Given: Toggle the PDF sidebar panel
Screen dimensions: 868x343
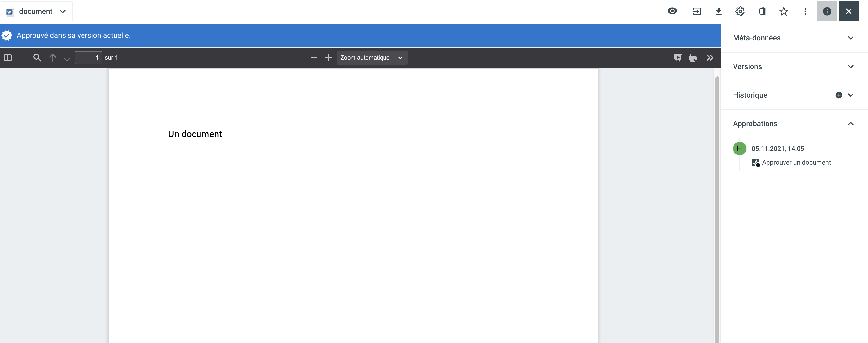Looking at the screenshot, I should click(x=8, y=58).
